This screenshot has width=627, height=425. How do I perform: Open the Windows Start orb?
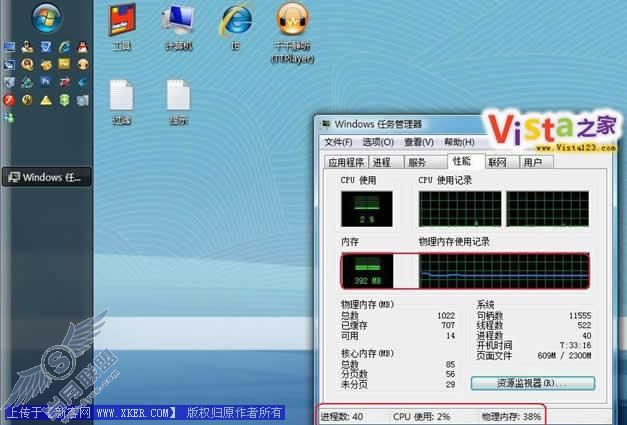click(46, 18)
